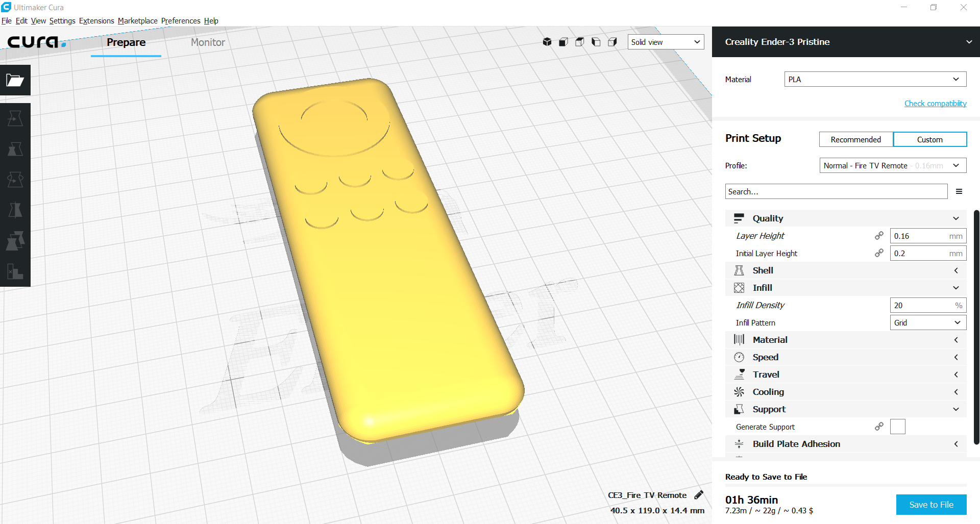Viewport: 980px width, 524px height.
Task: Click the link icon beside Generate Support
Action: click(x=879, y=427)
